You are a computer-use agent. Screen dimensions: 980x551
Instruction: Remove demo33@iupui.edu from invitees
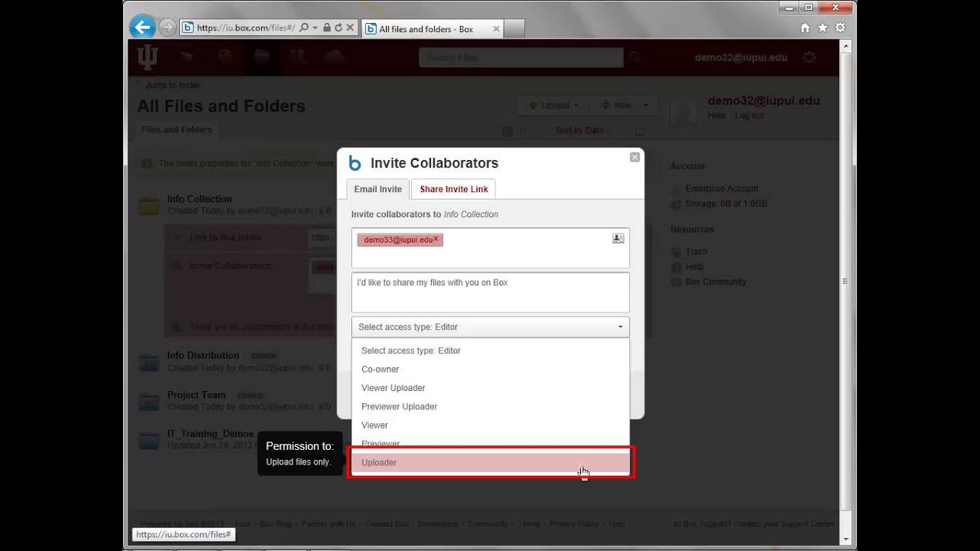click(436, 239)
